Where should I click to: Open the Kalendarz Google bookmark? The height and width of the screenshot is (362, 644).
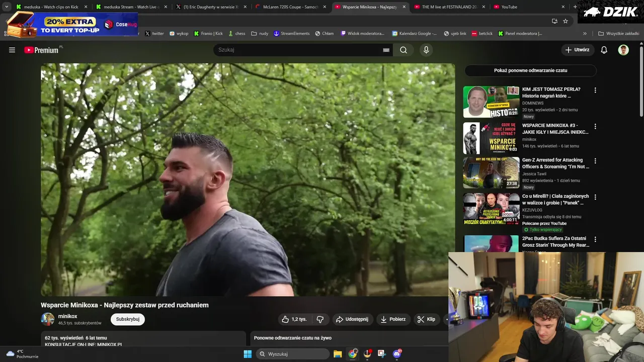coord(415,33)
